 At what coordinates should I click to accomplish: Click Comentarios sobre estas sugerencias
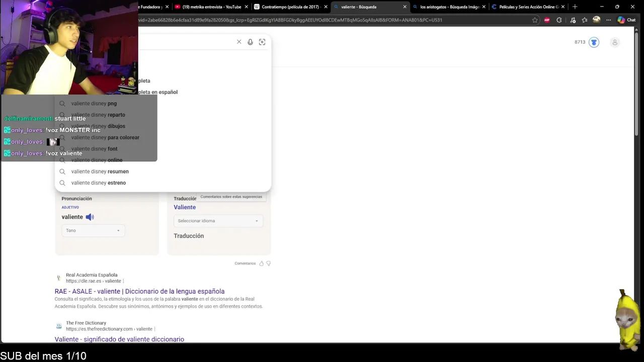click(231, 197)
